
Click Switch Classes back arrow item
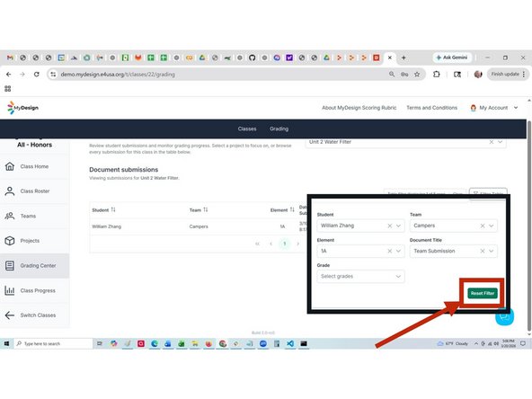(x=34, y=315)
